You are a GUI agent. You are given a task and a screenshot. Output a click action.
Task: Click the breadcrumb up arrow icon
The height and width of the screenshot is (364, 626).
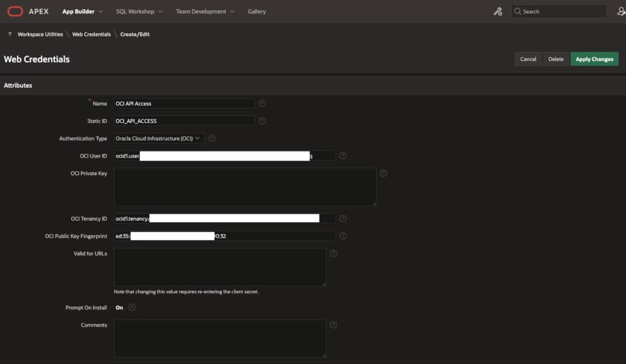pos(10,34)
